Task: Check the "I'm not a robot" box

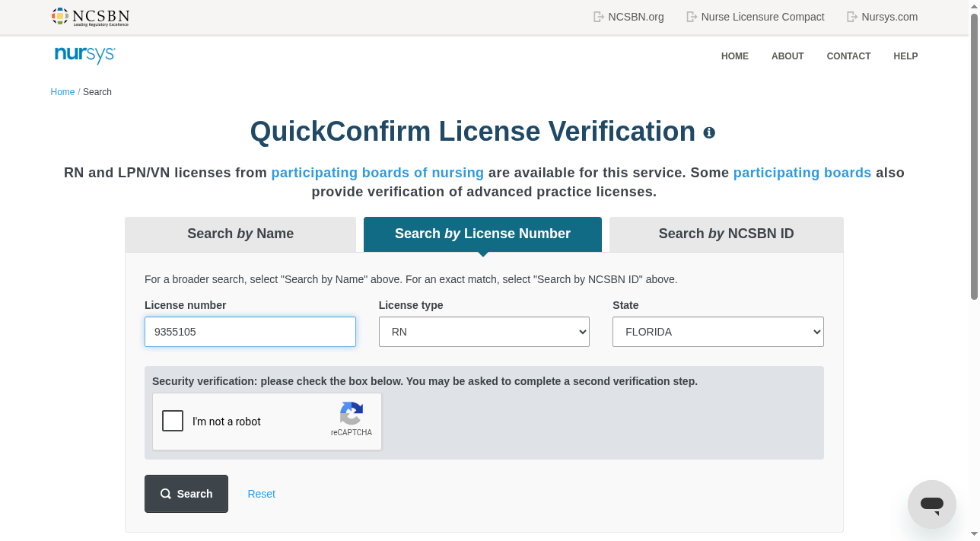Action: [173, 421]
